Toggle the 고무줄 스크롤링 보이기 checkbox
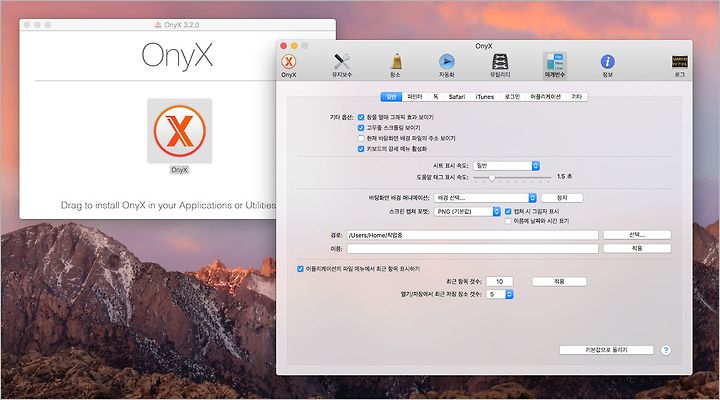The height and width of the screenshot is (400, 720). [x=361, y=128]
